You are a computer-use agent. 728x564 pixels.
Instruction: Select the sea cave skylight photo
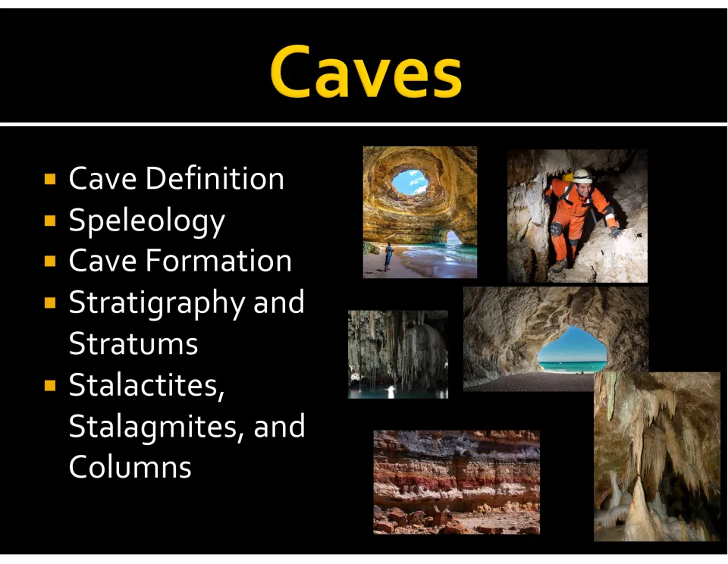(419, 212)
